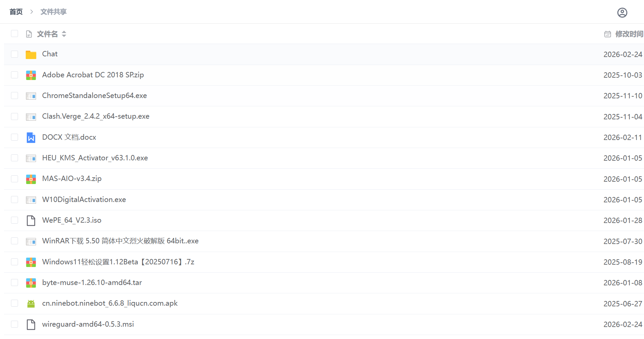This screenshot has height=339, width=644.
Task: Click the DOCX Word document icon
Action: click(x=31, y=137)
